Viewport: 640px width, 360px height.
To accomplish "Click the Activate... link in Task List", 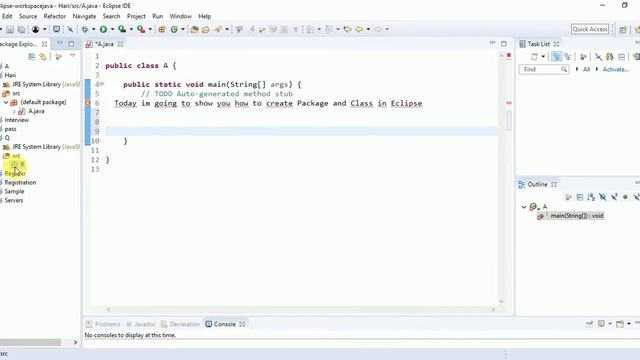I will coord(615,69).
